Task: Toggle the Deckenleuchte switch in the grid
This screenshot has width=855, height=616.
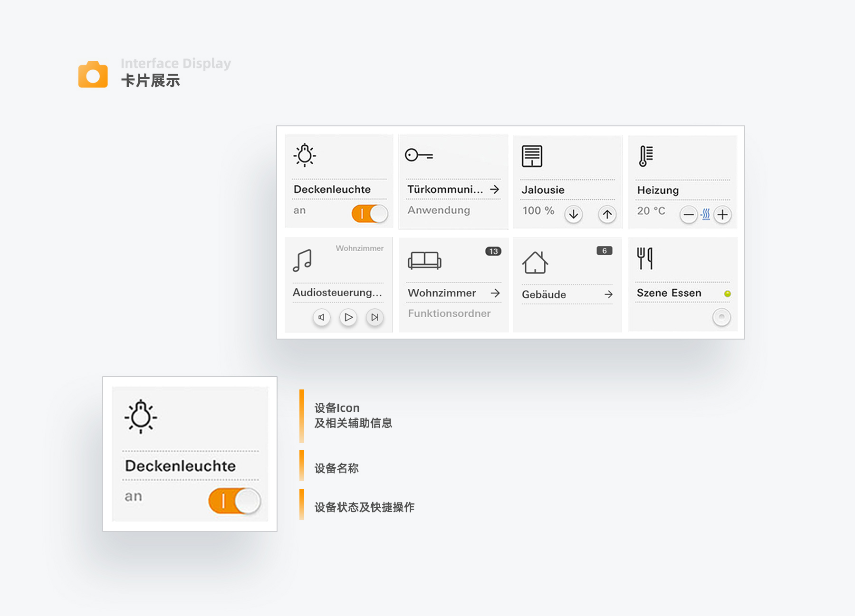Action: pos(370,214)
